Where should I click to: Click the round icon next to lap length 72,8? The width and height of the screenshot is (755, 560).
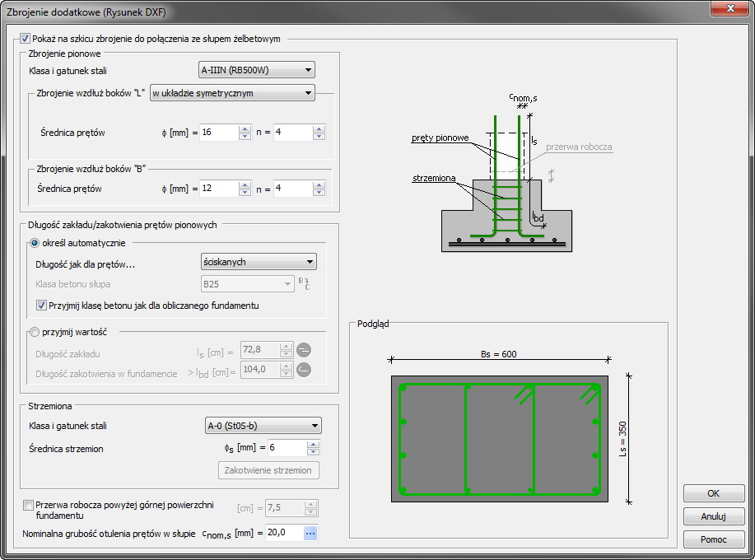[304, 348]
